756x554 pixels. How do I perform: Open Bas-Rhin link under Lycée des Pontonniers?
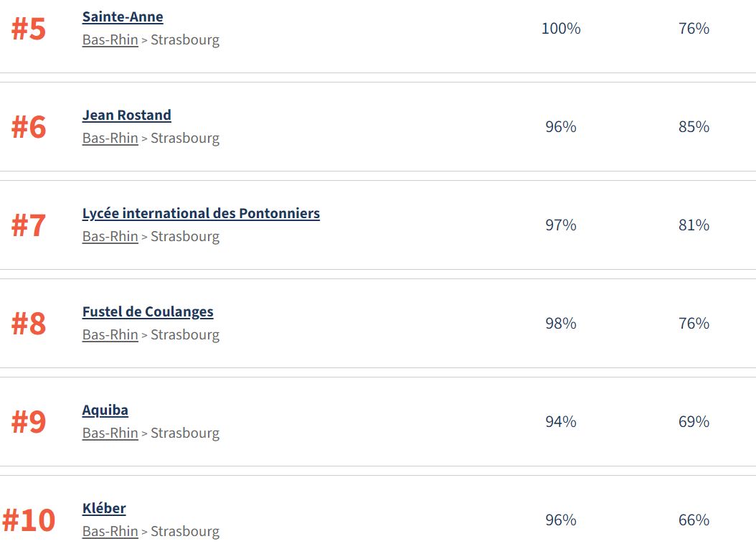[x=110, y=237]
